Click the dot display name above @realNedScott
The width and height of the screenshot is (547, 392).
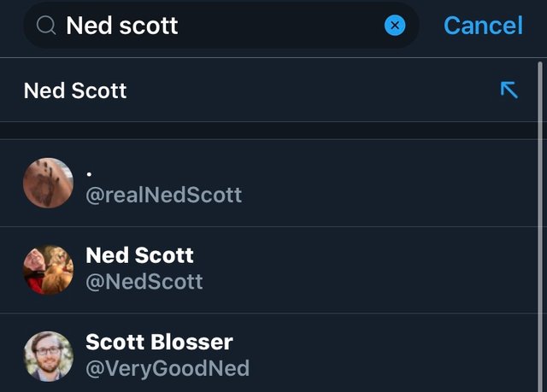[89, 174]
